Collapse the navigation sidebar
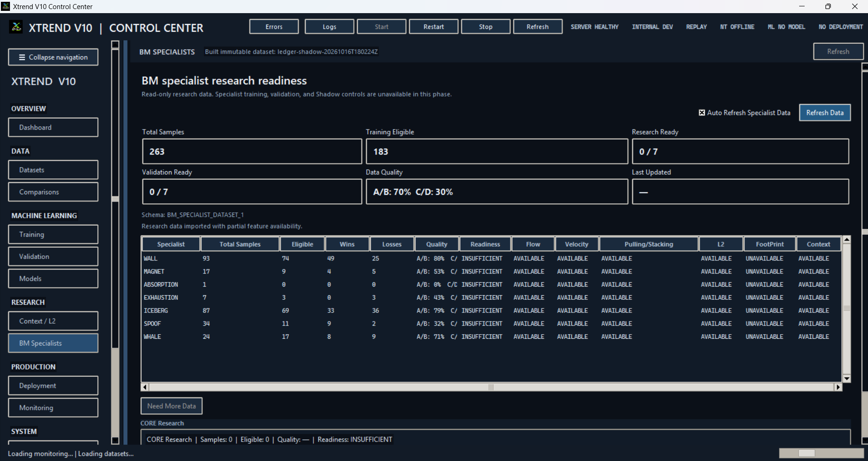This screenshot has width=868, height=461. 53,57
